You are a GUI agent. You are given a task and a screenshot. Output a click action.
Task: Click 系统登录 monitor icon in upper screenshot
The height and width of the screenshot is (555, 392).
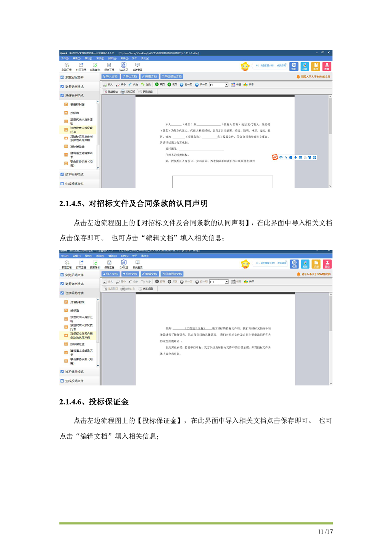pos(137,66)
